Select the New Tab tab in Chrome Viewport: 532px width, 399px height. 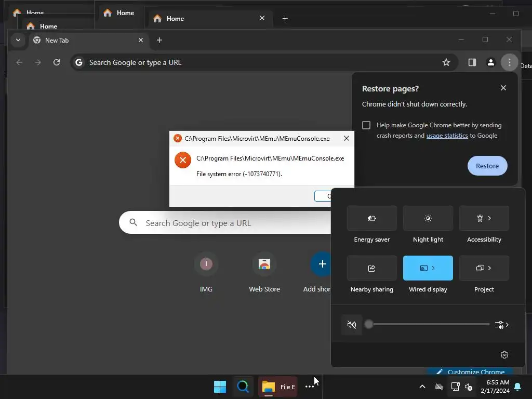[x=88, y=41]
